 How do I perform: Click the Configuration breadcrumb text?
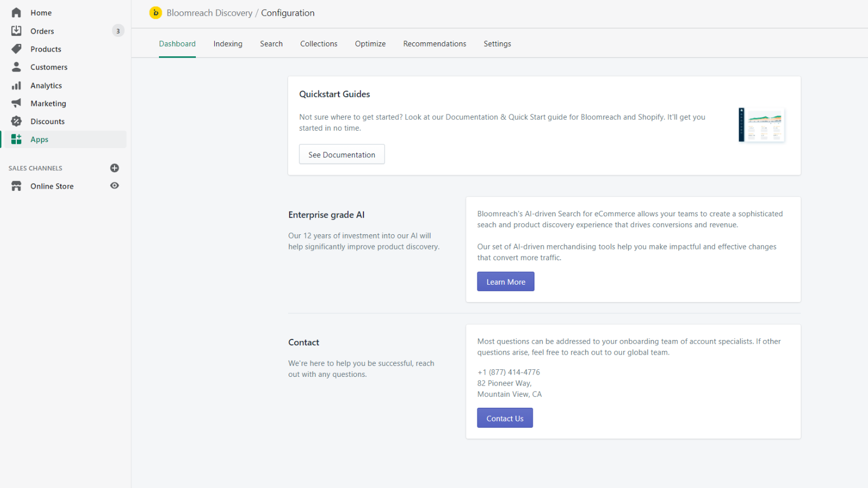point(288,13)
